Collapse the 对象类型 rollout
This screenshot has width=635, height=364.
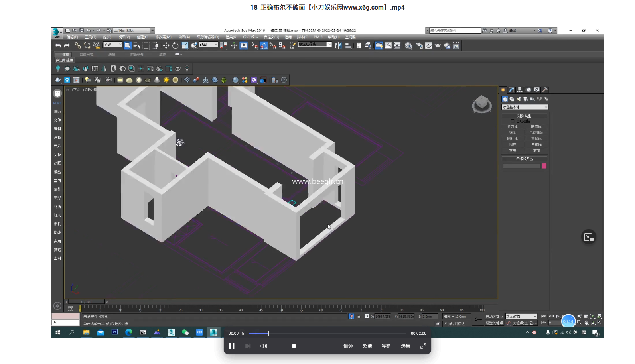point(524,116)
